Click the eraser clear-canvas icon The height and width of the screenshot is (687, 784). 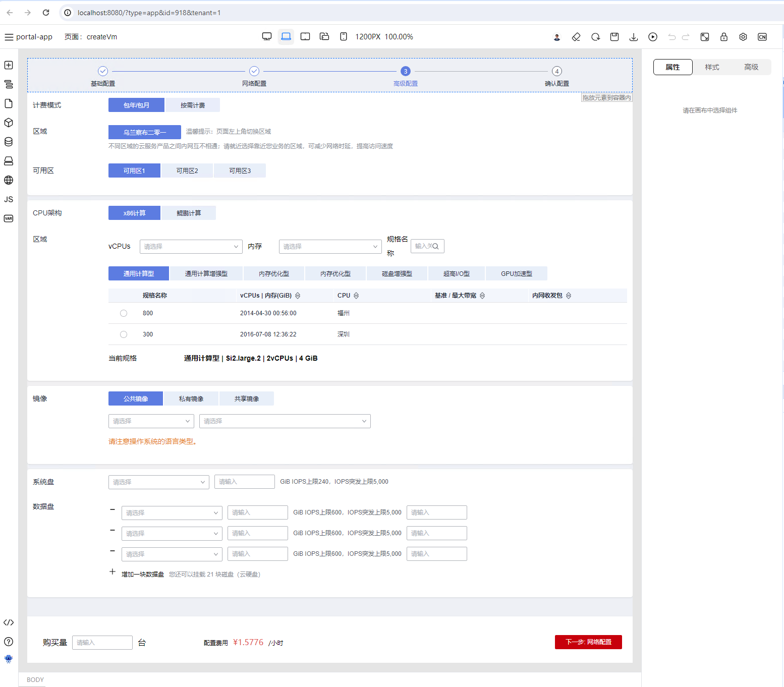tap(576, 37)
